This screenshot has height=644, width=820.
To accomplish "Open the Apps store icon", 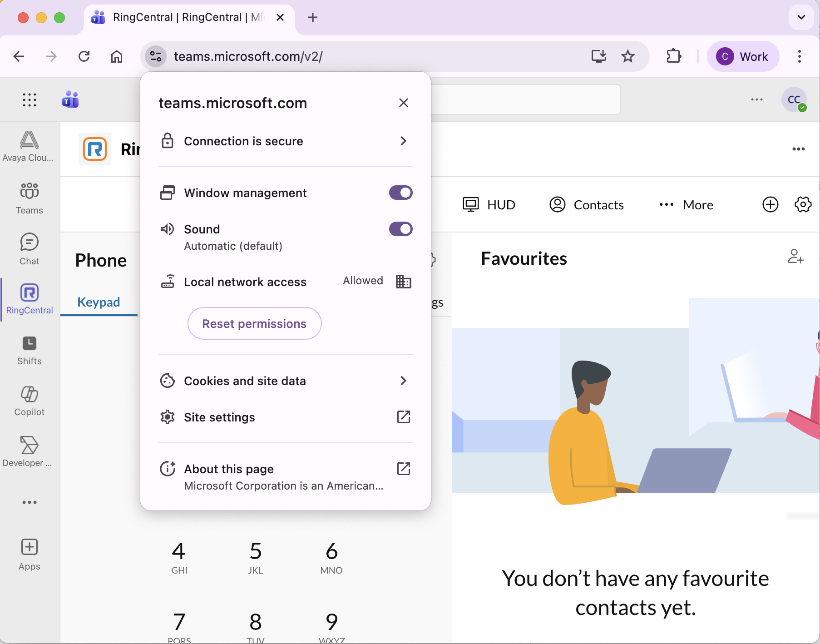I will (x=29, y=554).
